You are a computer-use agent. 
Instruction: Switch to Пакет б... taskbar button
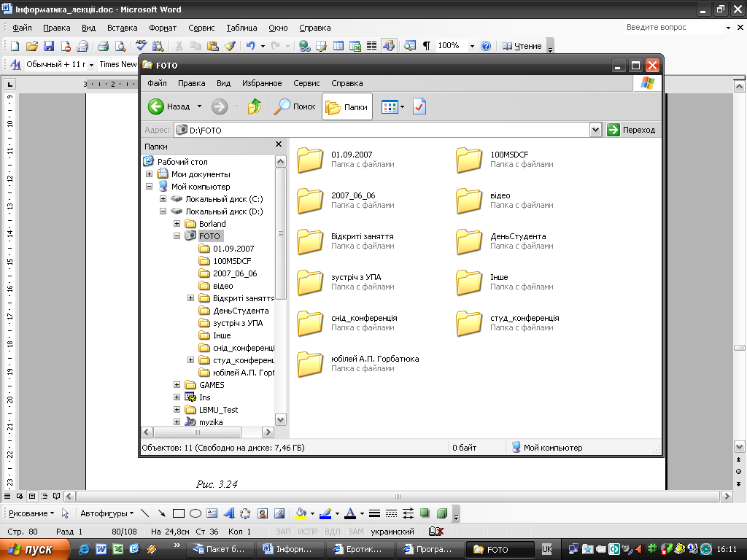[x=219, y=550]
